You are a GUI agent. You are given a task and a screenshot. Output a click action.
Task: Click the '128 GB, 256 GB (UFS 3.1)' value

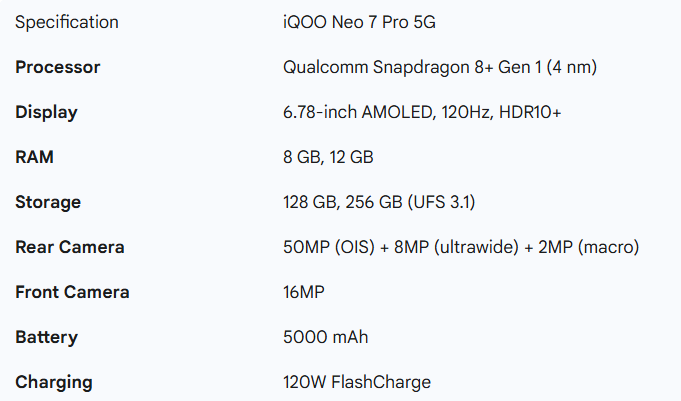pos(379,202)
